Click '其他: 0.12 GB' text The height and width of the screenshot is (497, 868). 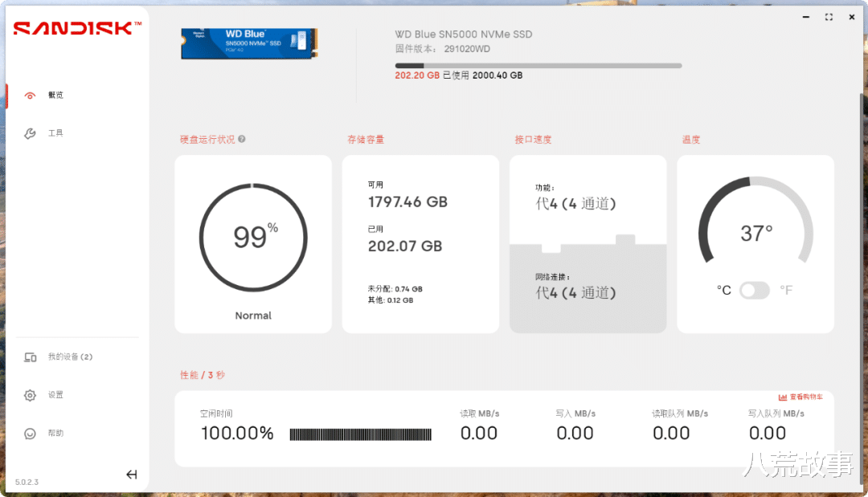coord(391,300)
